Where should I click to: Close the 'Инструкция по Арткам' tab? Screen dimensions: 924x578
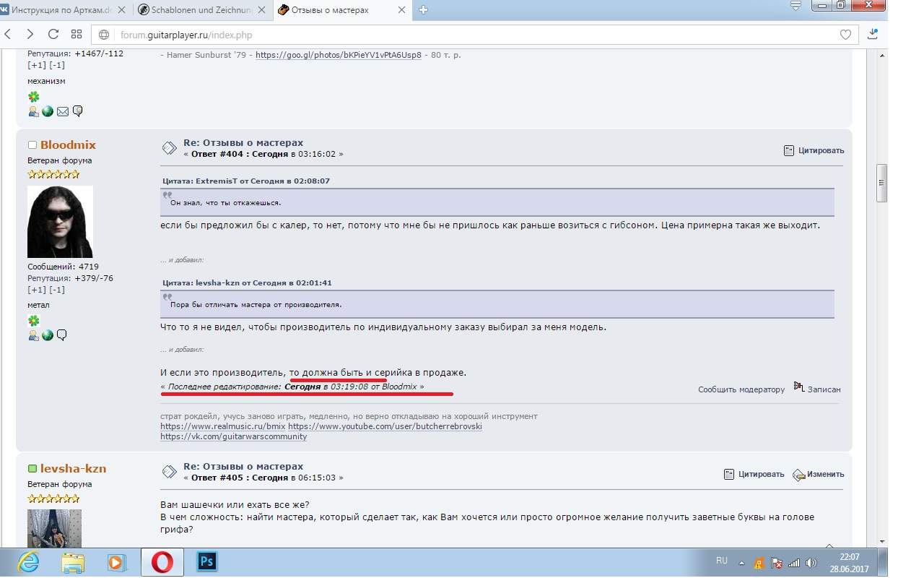pyautogui.click(x=120, y=10)
